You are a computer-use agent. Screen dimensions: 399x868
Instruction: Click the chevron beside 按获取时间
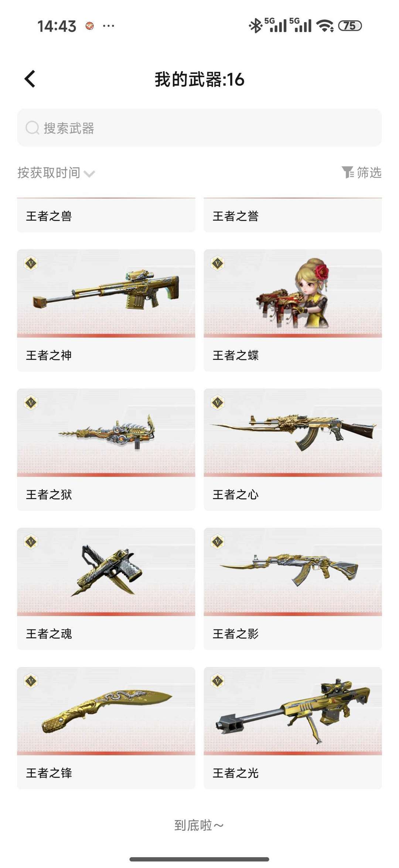click(89, 174)
